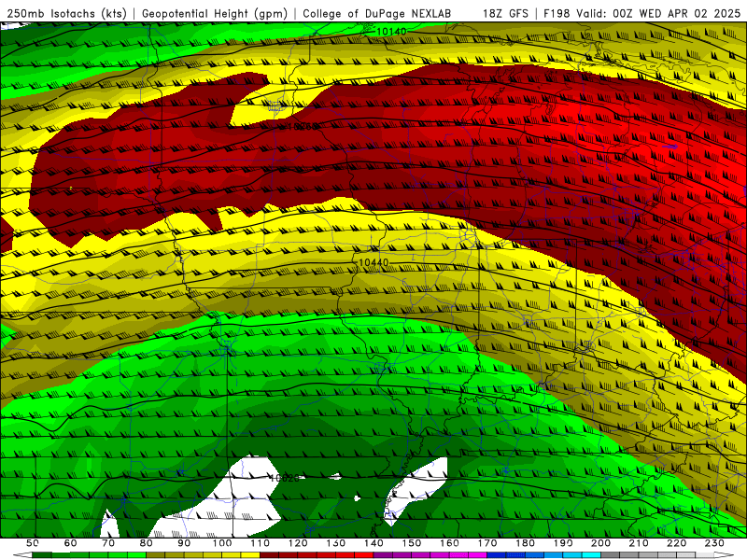Select 'College of DuPage NEXLAB' header text
The width and height of the screenshot is (747, 560).
point(376,13)
